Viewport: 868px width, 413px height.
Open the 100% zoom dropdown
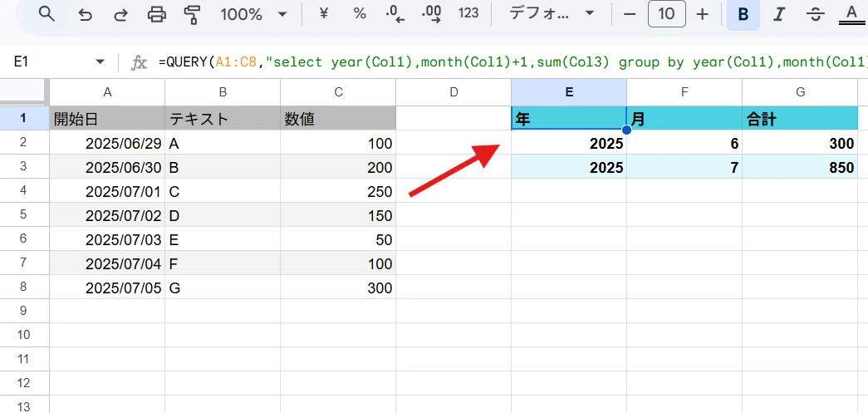(254, 14)
